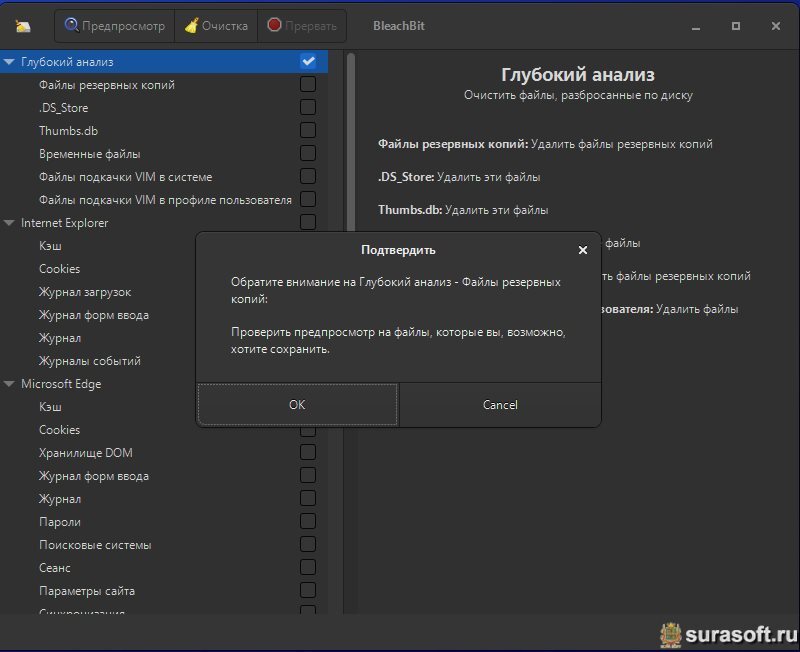This screenshot has width=800, height=652.
Task: Enable the .DS_Store checkbox
Action: pos(308,108)
